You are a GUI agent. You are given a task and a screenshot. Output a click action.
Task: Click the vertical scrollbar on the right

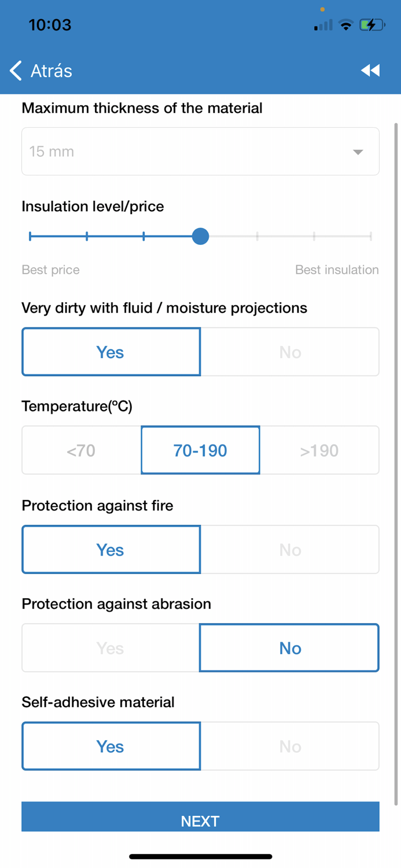click(x=396, y=463)
